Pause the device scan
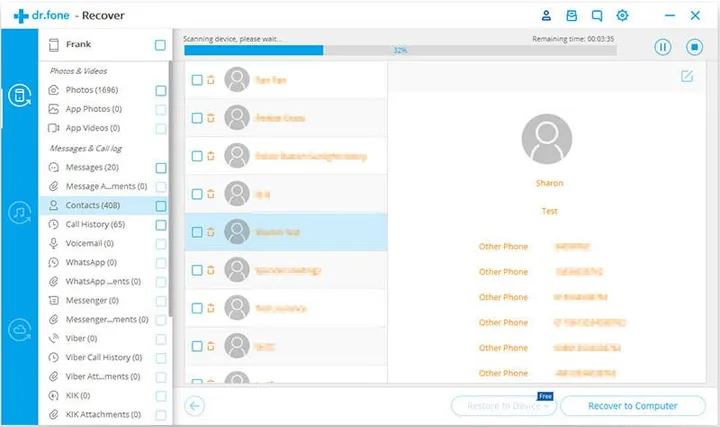Viewport: 720px width, 427px height. [663, 47]
